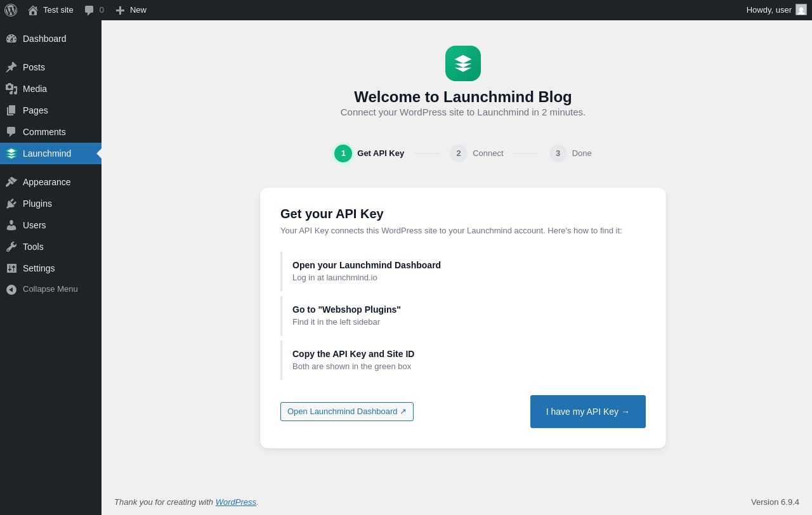Click "Log in at launchmind.io" text
The image size is (812, 515).
(335, 277)
